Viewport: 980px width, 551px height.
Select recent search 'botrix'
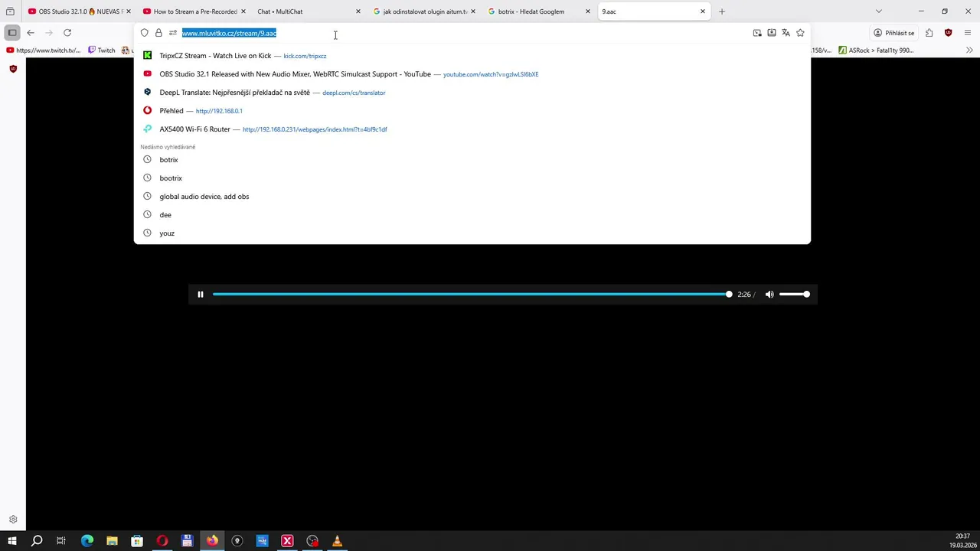pos(472,160)
